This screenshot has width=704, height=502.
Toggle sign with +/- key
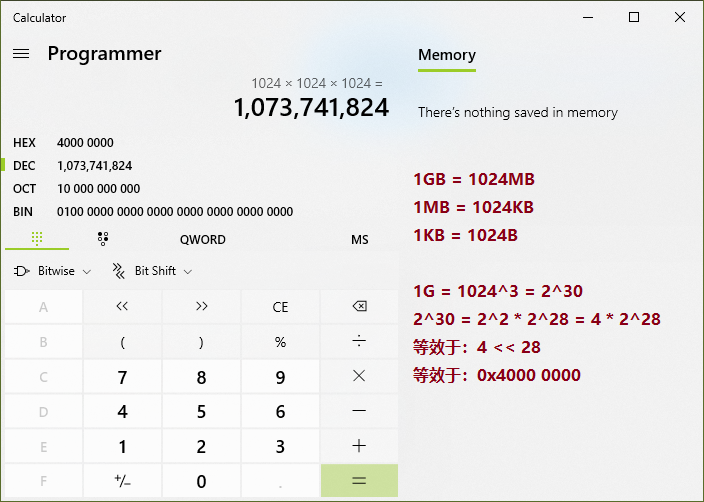click(122, 480)
